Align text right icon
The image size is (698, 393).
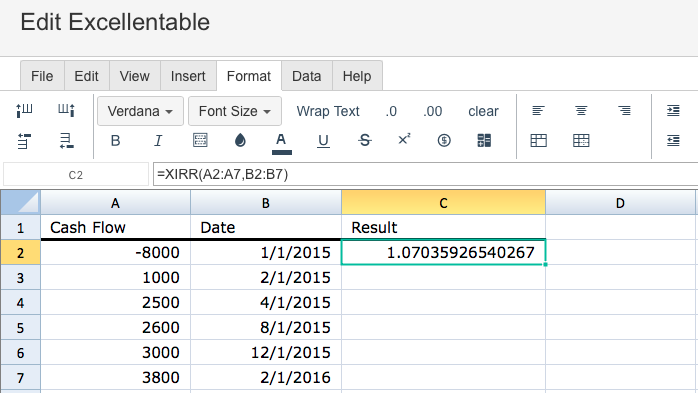click(624, 110)
